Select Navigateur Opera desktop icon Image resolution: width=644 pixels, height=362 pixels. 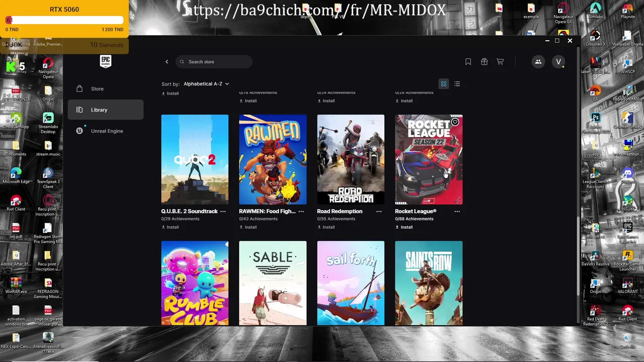[48, 68]
